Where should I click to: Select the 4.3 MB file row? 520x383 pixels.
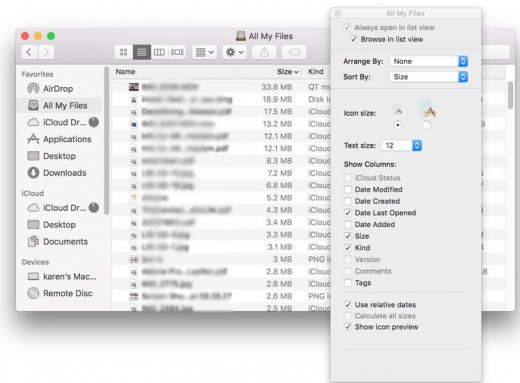tap(222, 210)
